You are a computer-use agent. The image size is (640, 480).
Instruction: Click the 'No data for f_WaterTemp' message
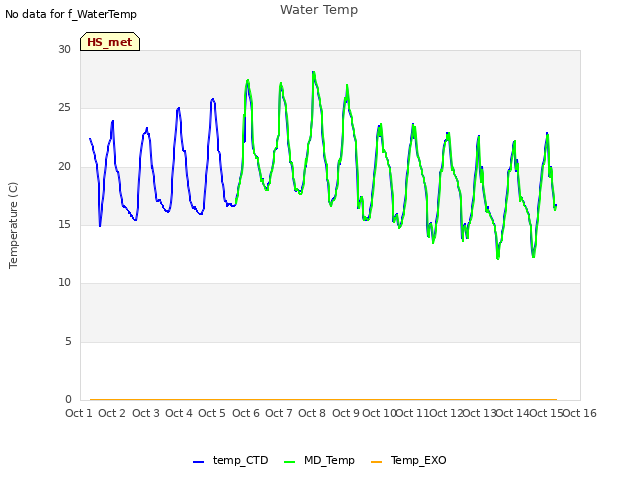coord(71,14)
